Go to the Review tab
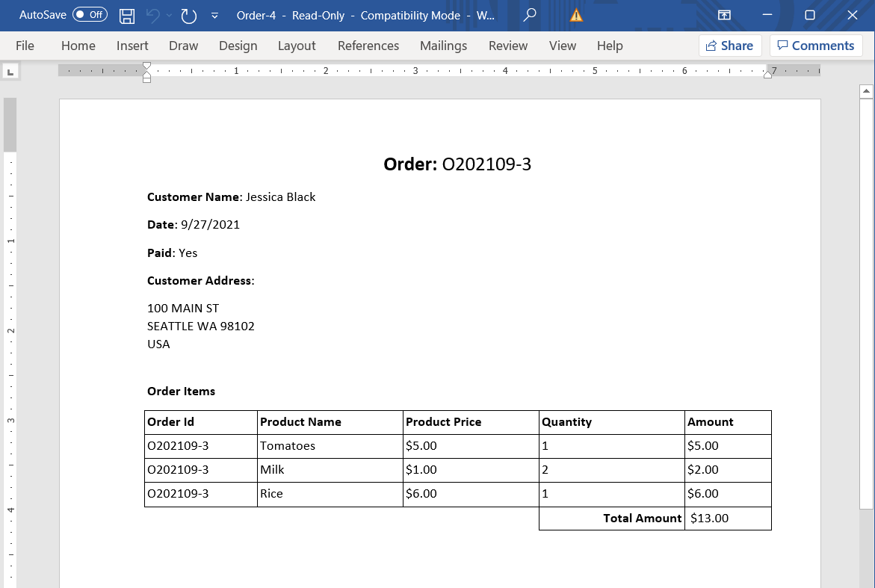This screenshot has height=588, width=875. pyautogui.click(x=508, y=46)
